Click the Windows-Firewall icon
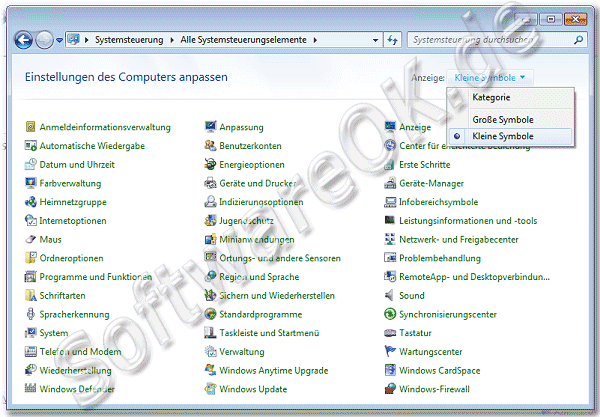 pyautogui.click(x=390, y=388)
